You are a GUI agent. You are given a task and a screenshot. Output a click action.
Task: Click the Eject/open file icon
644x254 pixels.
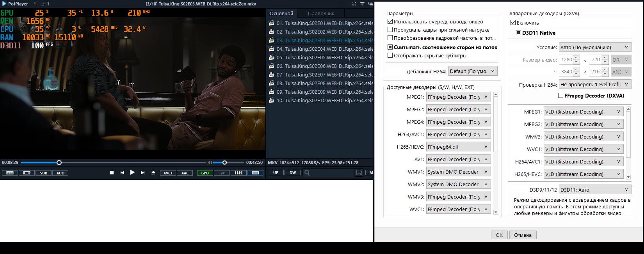[153, 173]
